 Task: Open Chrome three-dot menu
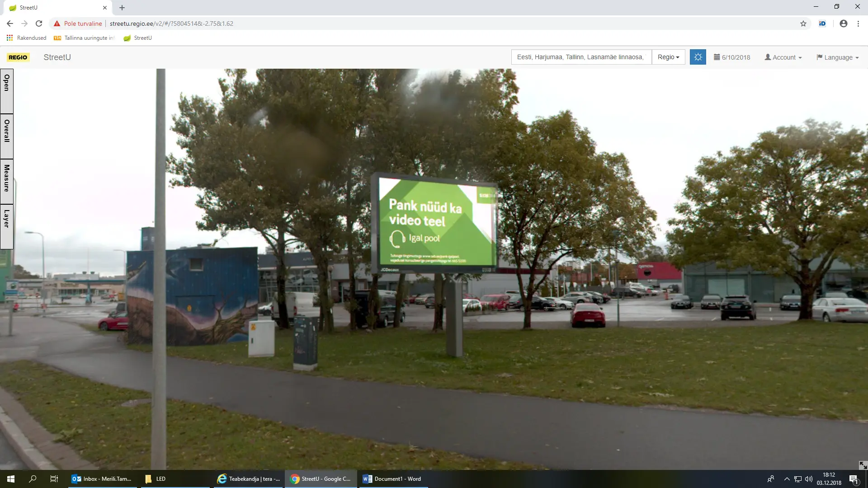858,23
